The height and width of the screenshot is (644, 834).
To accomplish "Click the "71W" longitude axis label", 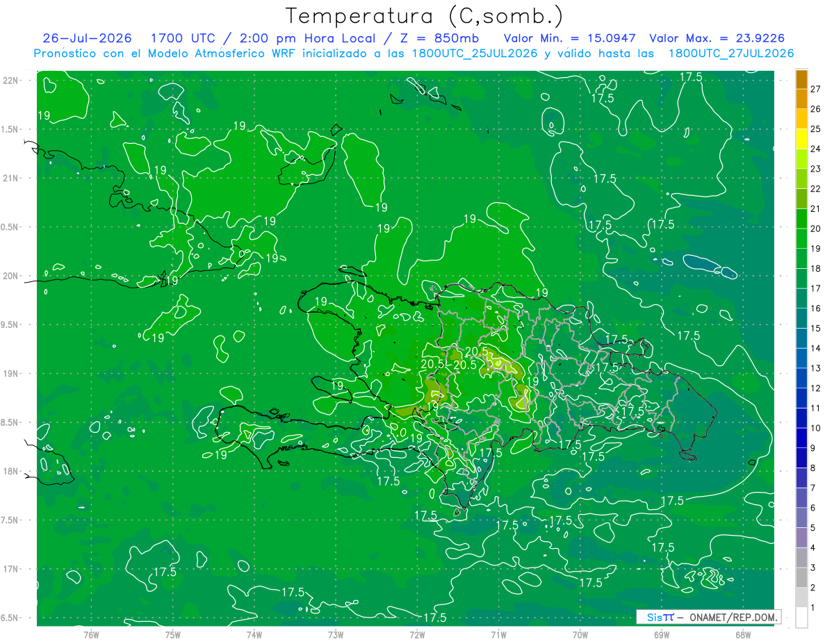I will point(498,634).
